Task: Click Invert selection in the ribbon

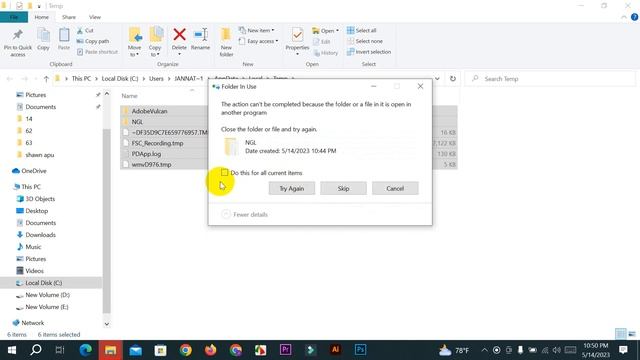Action: [x=369, y=52]
